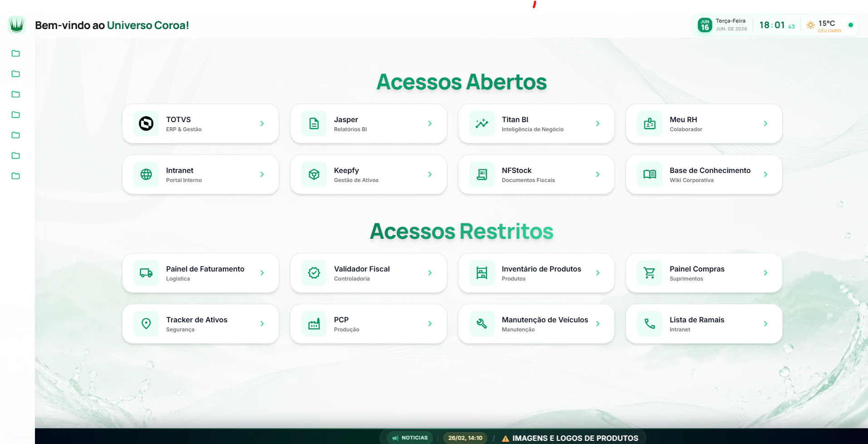Click the arrow on the Tracker de Ativos card

tap(262, 324)
